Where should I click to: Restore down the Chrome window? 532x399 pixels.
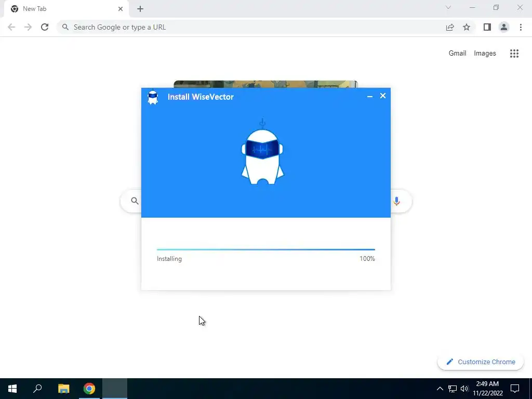tap(496, 7)
